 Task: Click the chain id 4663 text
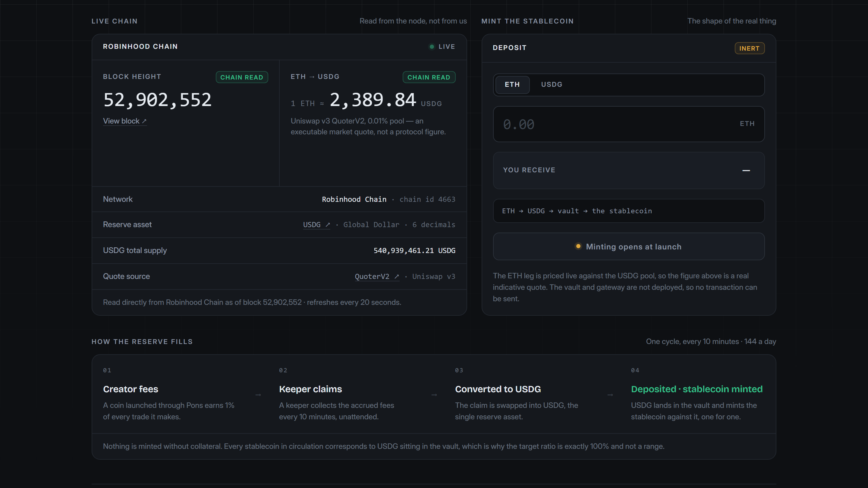tap(427, 199)
